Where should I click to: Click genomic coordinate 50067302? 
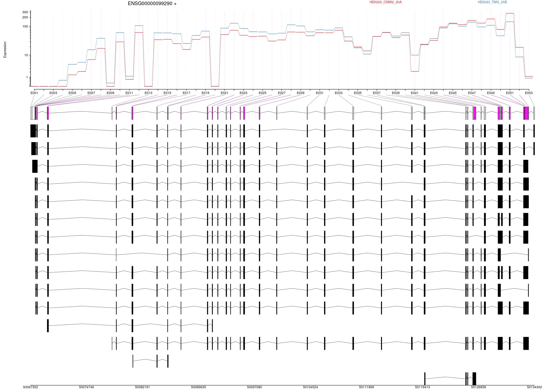[x=31, y=387]
